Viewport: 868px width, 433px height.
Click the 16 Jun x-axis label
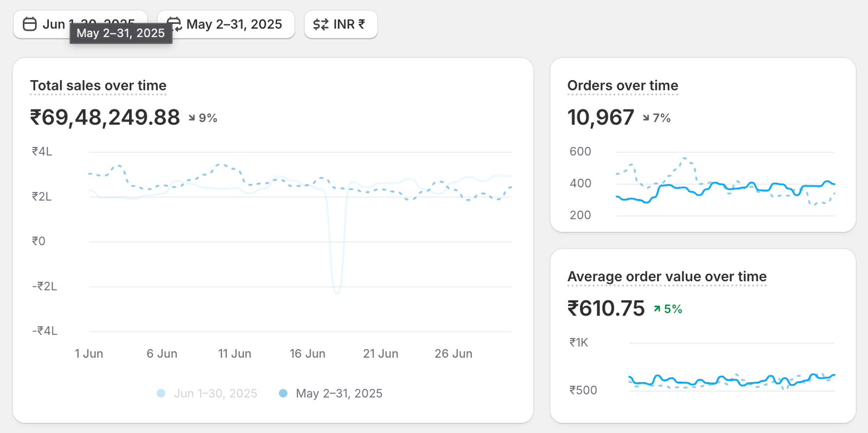click(x=307, y=354)
